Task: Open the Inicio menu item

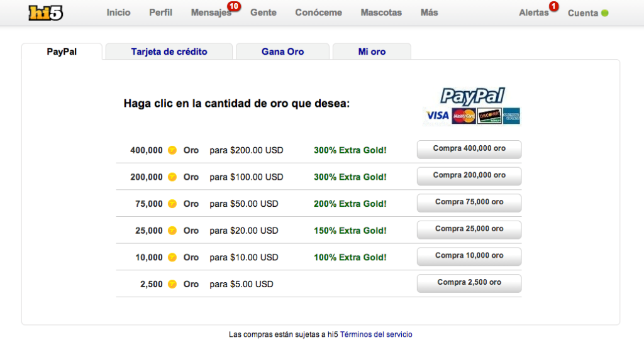Action: point(118,13)
